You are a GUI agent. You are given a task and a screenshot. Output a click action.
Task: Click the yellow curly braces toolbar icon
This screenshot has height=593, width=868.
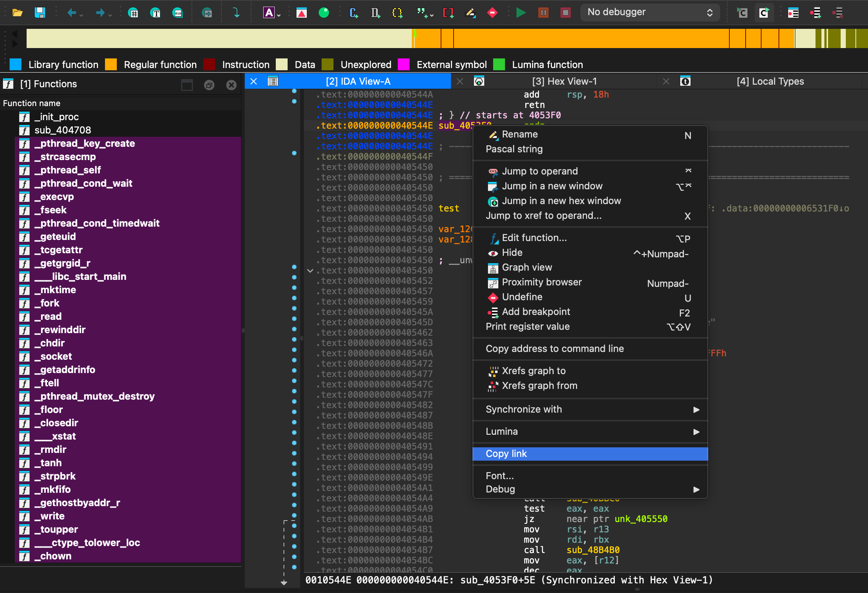pos(397,13)
